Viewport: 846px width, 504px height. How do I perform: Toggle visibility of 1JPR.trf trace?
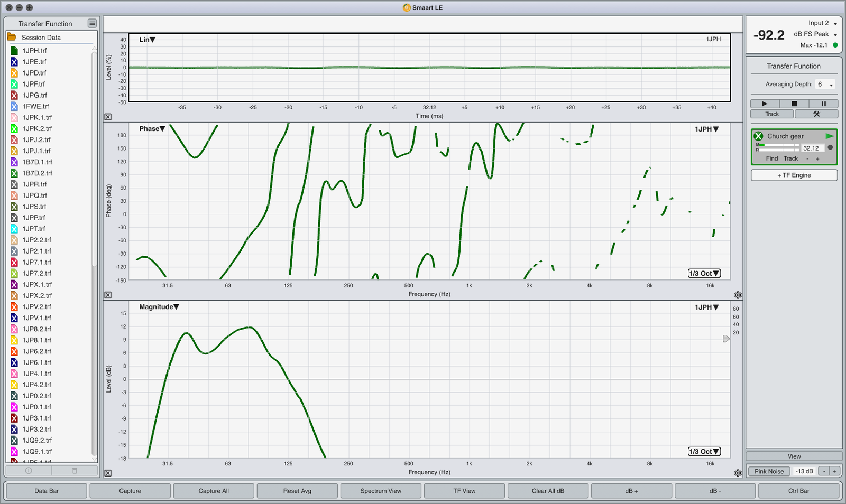pos(14,184)
